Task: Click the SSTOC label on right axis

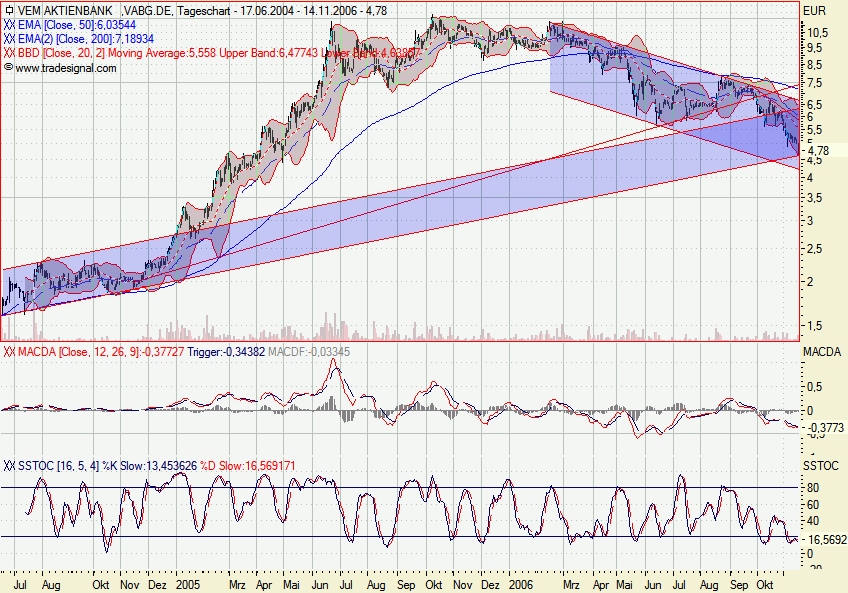Action: [820, 466]
